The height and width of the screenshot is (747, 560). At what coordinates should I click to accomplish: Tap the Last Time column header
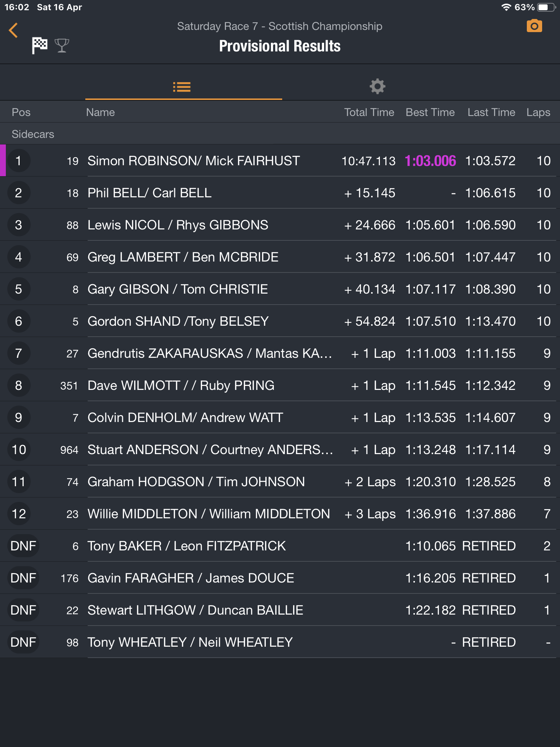click(491, 112)
